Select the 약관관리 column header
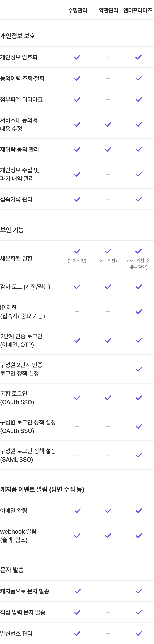Screen dimensions: 154x644 click(108, 10)
